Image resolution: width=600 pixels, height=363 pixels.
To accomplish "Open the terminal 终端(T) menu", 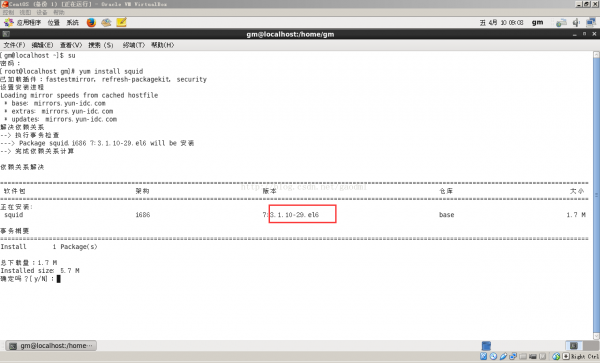I will pyautogui.click(x=134, y=45).
